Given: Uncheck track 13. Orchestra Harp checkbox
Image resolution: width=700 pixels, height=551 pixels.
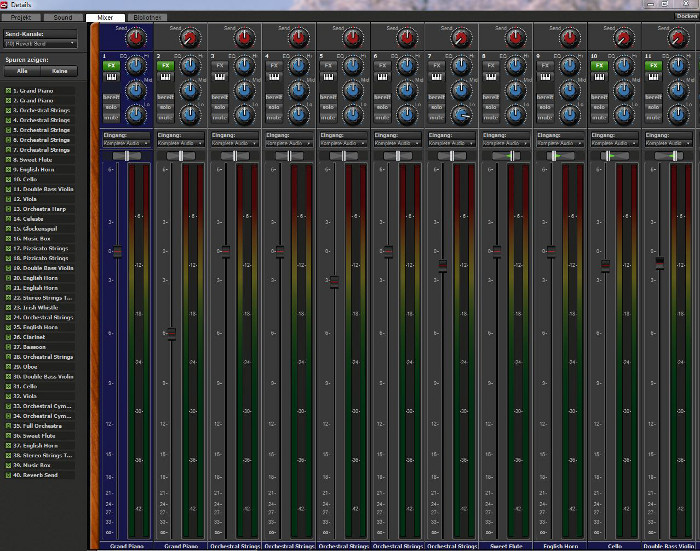Looking at the screenshot, I should [8, 209].
